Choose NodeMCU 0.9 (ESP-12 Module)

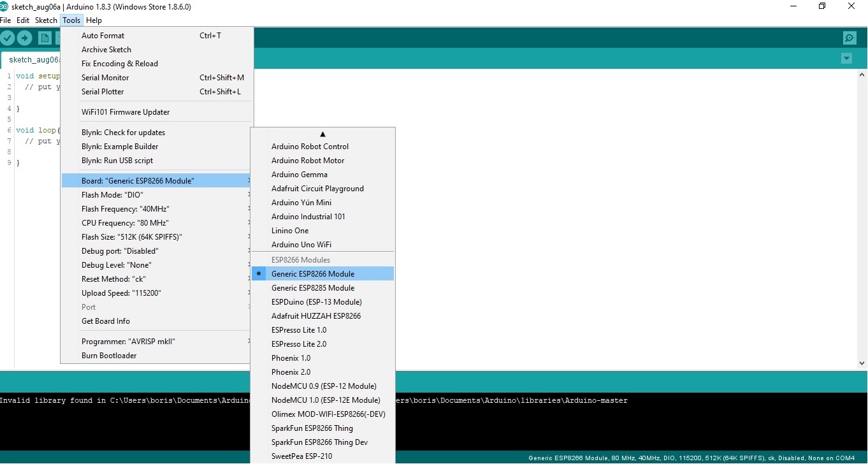(x=322, y=386)
